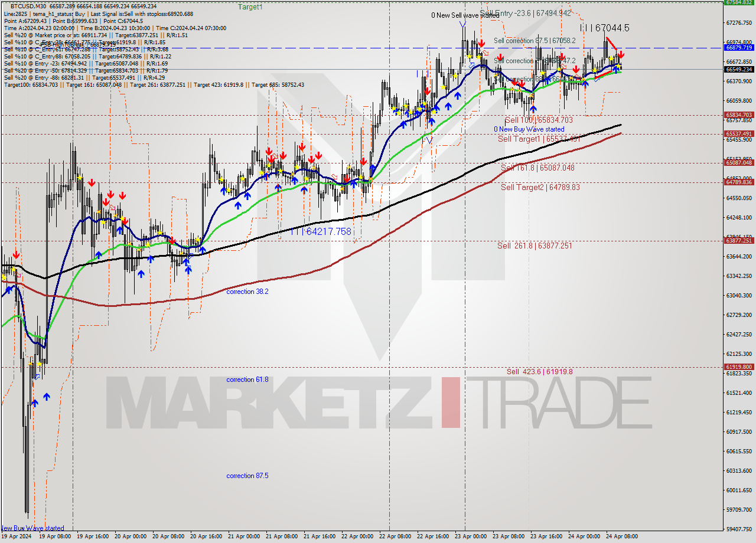The image size is (756, 543).
Task: Click the '21 Apr 08:00' time axis label
Action: (x=282, y=537)
